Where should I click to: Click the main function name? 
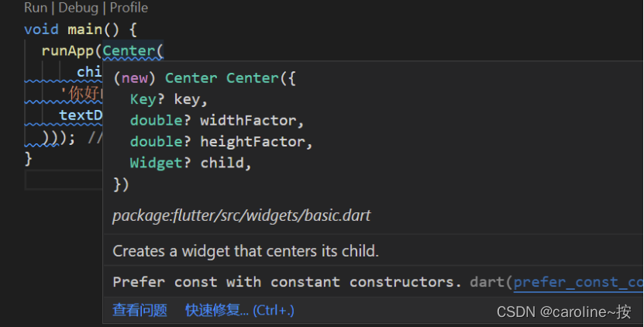click(84, 29)
